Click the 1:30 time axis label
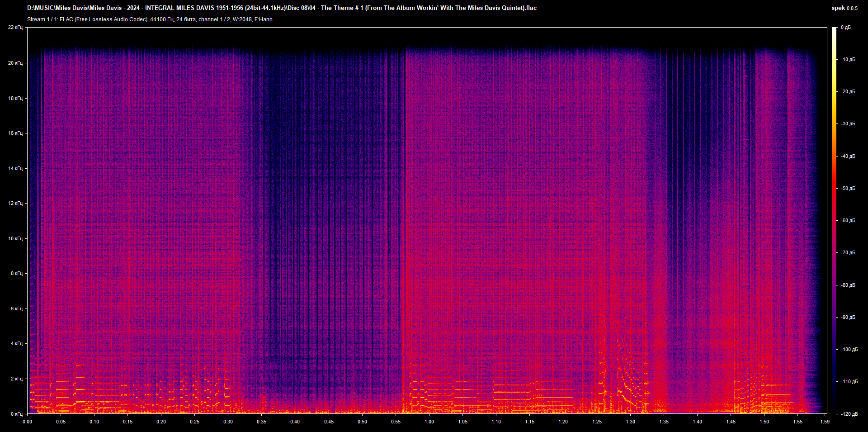 pyautogui.click(x=631, y=422)
